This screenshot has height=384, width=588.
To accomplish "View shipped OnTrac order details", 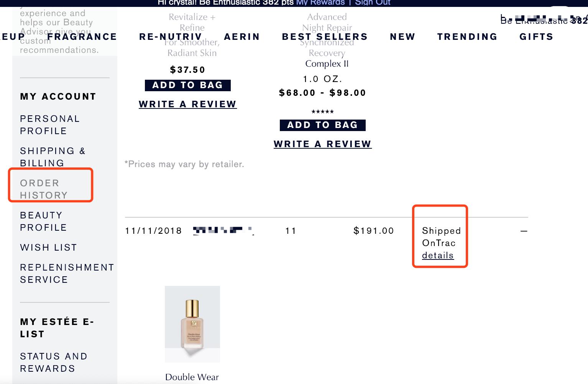I will 438,255.
